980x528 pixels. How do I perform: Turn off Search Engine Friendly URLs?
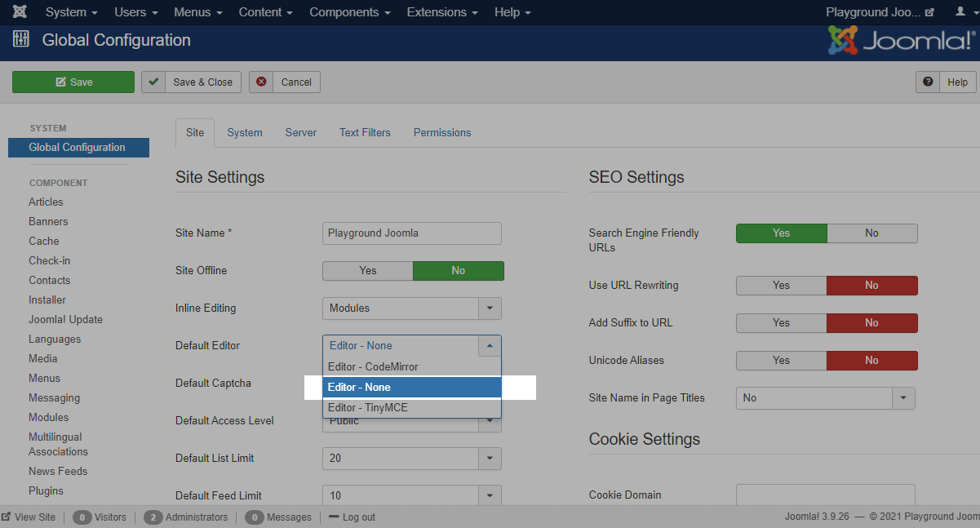pos(871,233)
